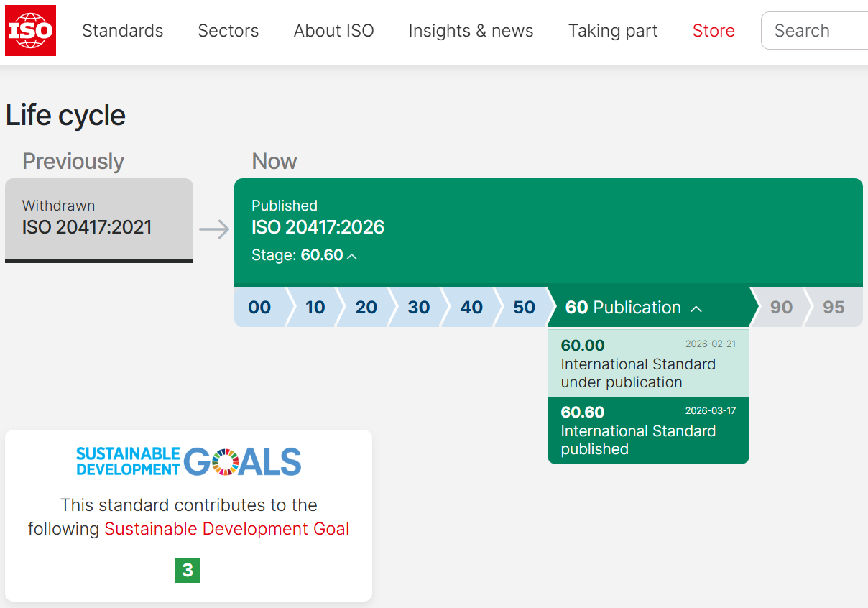Select stage 90 in the life cycle bar
The height and width of the screenshot is (608, 868).
(x=780, y=308)
